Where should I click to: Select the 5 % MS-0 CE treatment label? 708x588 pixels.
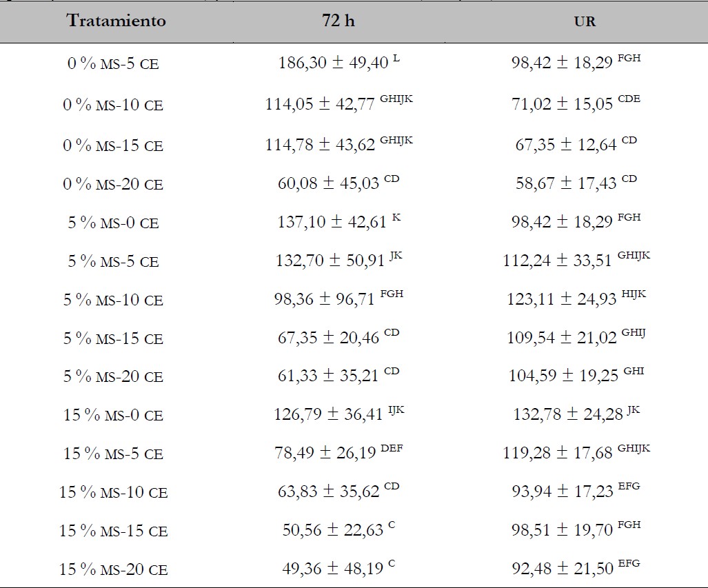click(113, 223)
